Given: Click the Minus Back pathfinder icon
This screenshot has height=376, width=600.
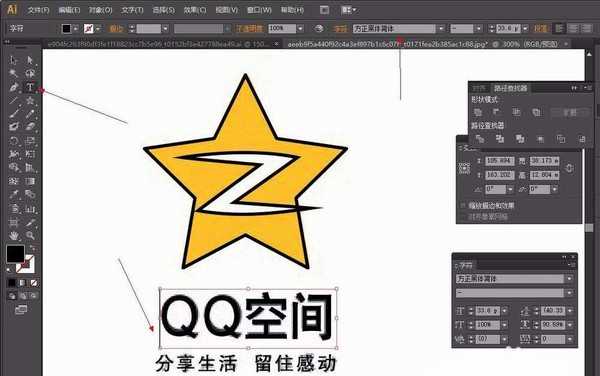Looking at the screenshot, I should [x=582, y=139].
